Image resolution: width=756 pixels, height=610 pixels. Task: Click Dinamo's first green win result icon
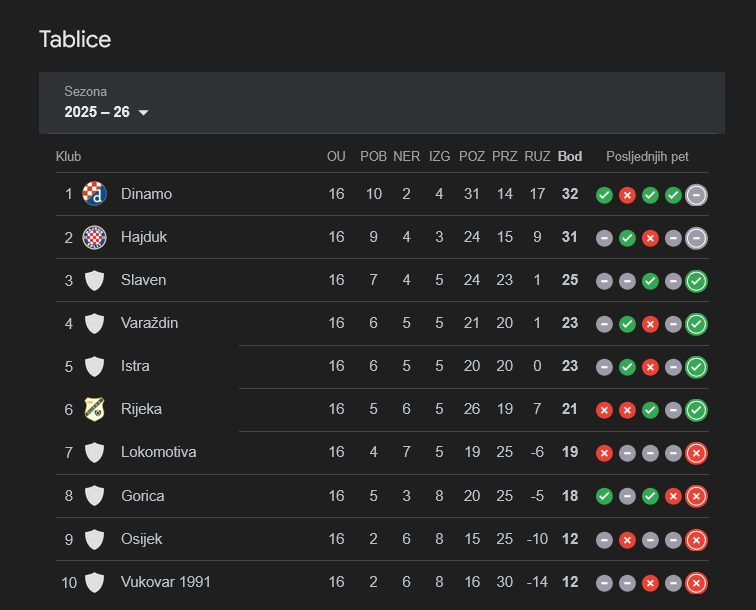[x=604, y=195]
